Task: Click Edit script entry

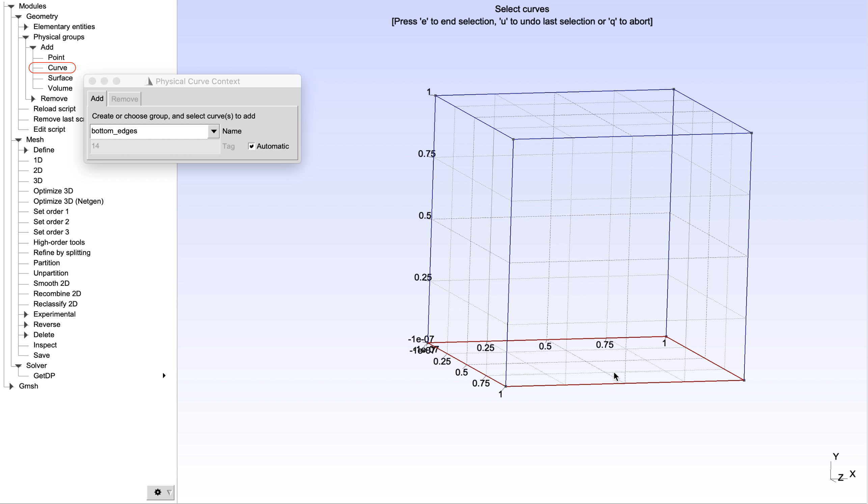Action: pyautogui.click(x=49, y=129)
